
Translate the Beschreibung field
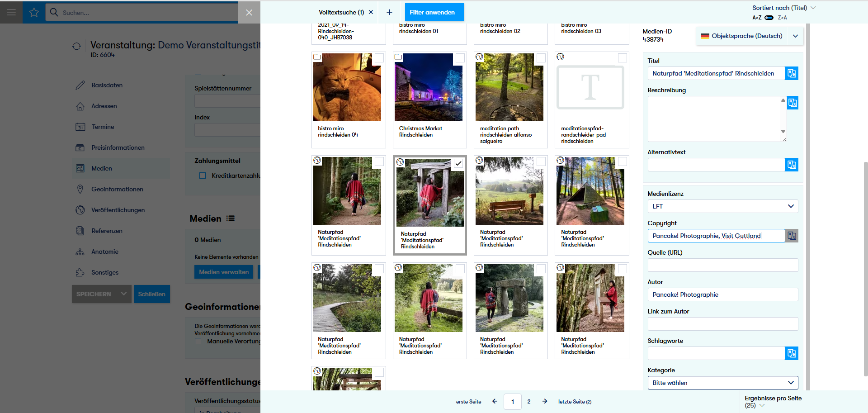pyautogui.click(x=793, y=103)
